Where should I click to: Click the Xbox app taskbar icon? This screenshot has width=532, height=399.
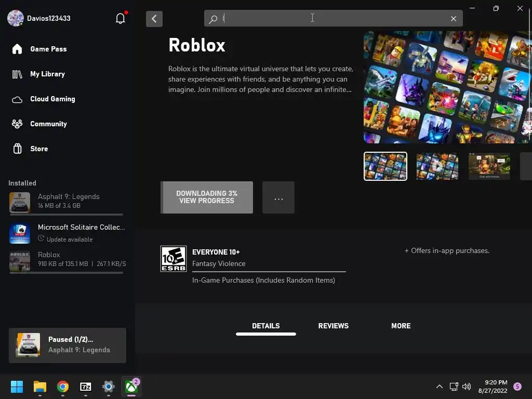tap(131, 387)
